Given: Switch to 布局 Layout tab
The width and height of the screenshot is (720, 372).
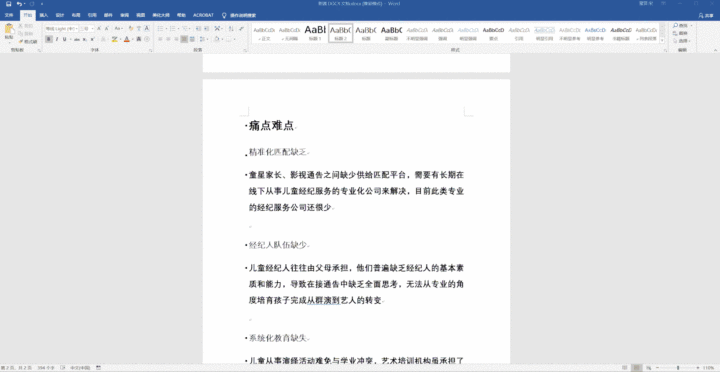Looking at the screenshot, I should (x=76, y=15).
